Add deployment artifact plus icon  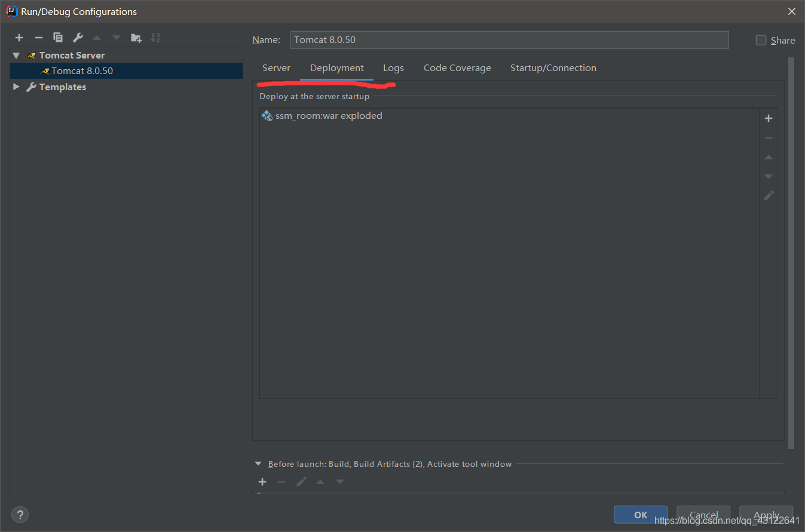[769, 118]
